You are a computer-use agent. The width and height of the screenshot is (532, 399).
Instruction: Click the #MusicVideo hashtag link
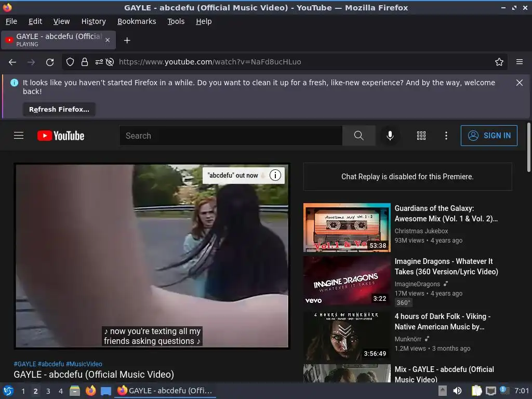click(x=84, y=364)
